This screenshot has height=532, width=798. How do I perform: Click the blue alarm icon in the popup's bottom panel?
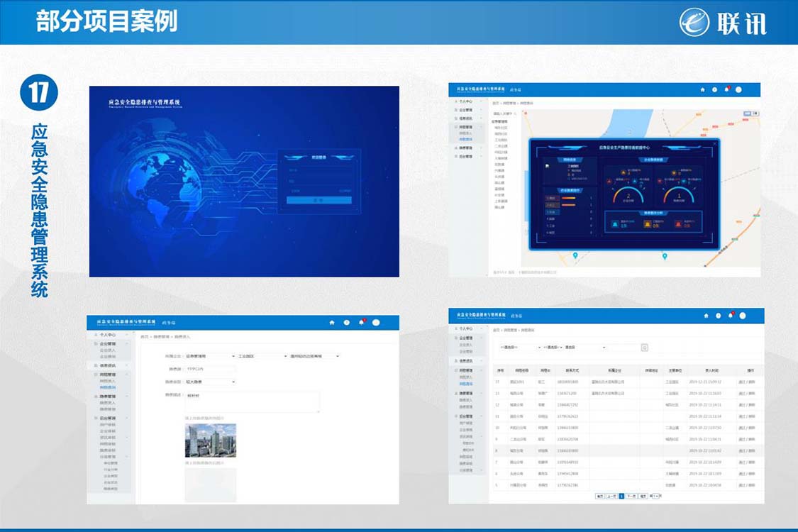click(x=615, y=223)
